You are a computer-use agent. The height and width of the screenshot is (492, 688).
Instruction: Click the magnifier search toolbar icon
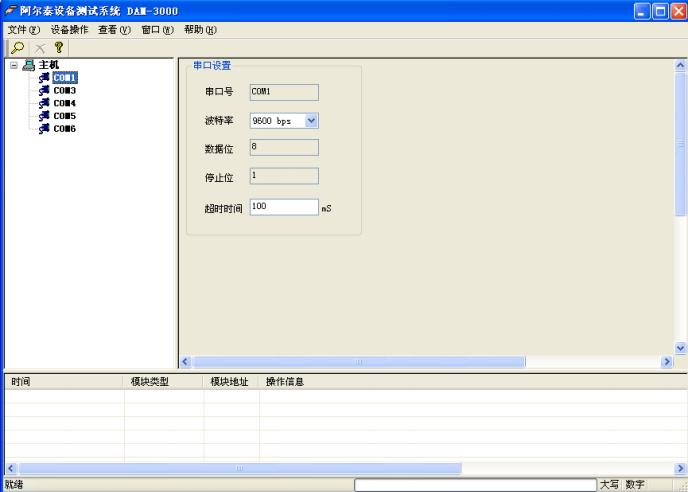coord(18,48)
